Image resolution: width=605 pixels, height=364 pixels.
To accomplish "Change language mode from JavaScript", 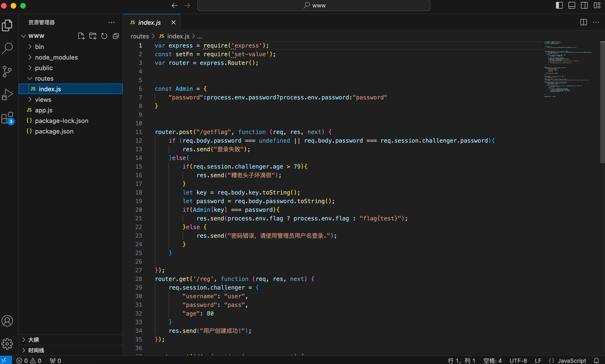I will pyautogui.click(x=572, y=360).
